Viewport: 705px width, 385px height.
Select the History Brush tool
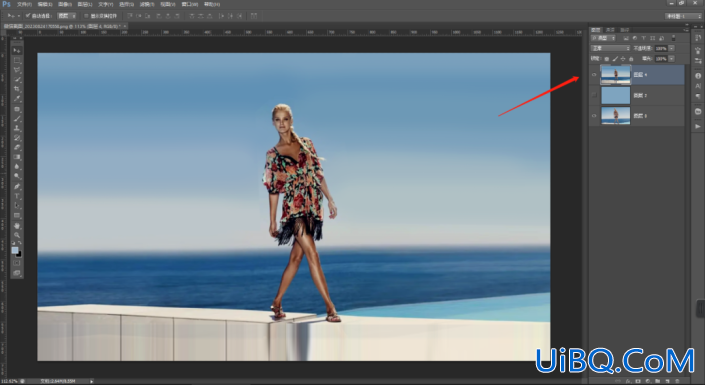(x=17, y=138)
